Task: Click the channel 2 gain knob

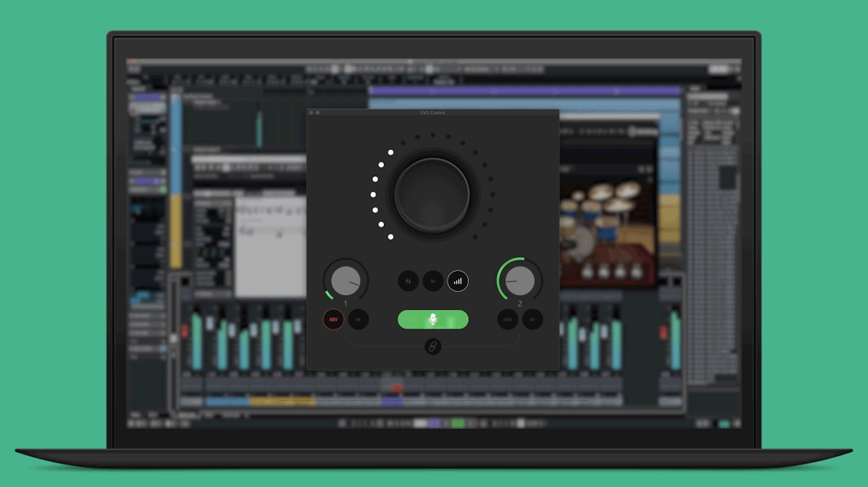Action: coord(520,281)
